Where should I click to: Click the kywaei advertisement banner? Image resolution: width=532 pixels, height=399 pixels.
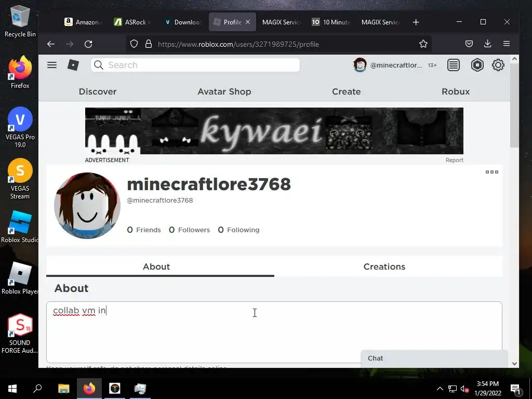274,131
